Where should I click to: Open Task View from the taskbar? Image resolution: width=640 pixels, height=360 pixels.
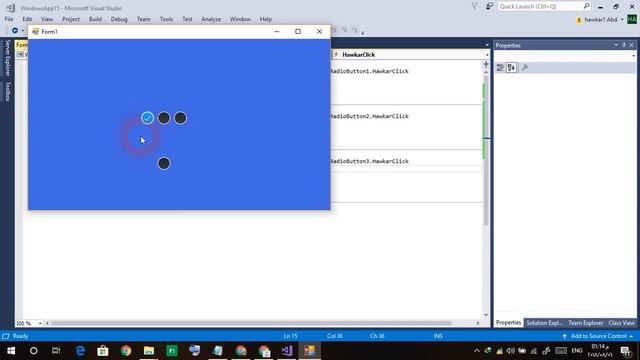(56, 351)
